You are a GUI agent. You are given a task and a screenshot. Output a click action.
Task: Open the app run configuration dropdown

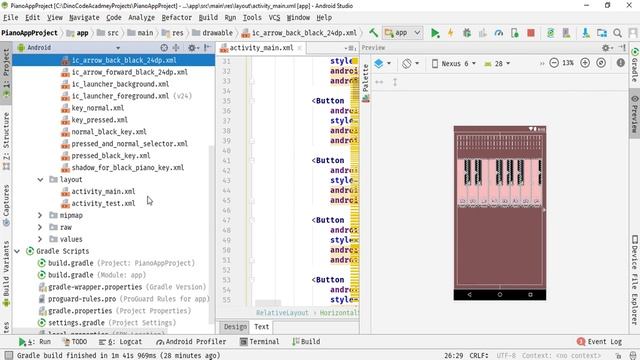tap(402, 33)
